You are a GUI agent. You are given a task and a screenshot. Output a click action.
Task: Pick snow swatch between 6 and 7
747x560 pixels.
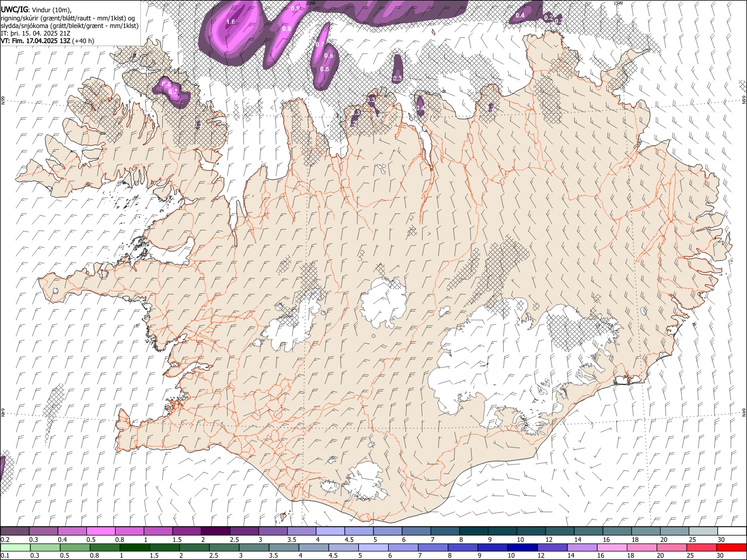416,531
